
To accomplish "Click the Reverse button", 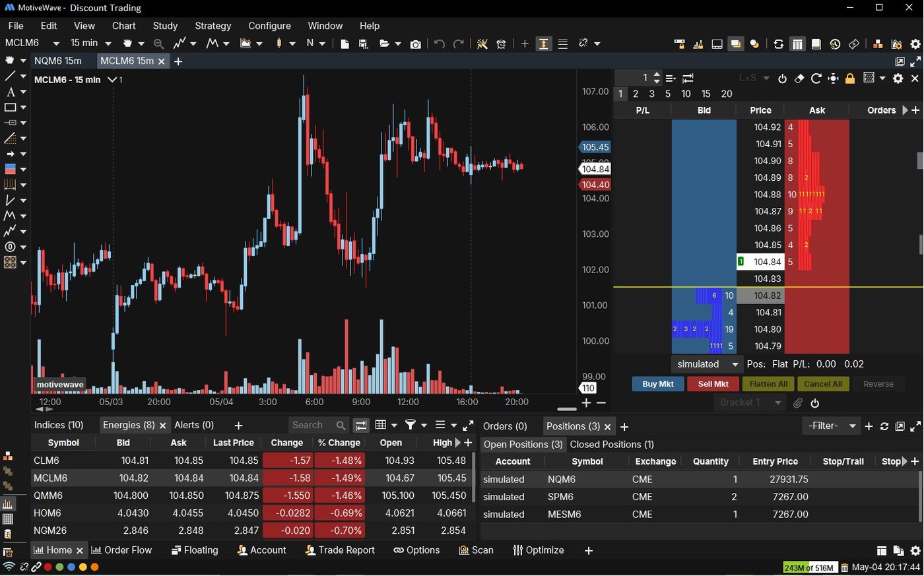I will click(x=878, y=384).
